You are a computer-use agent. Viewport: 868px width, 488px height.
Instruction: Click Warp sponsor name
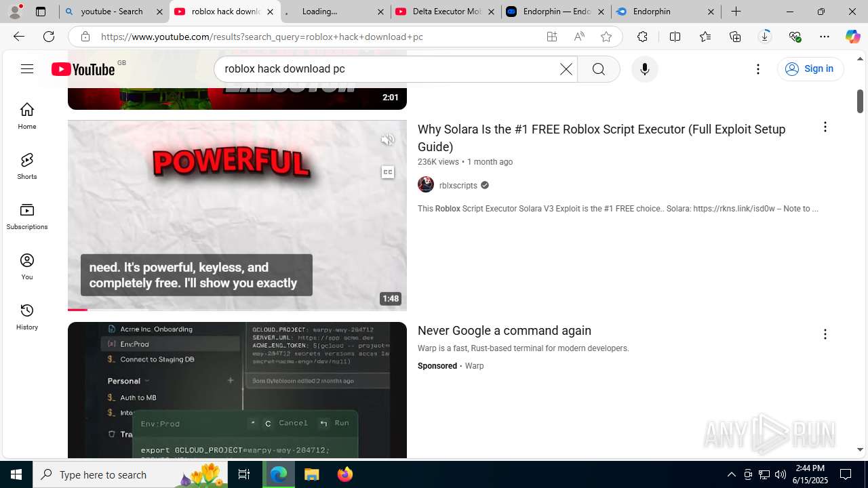tap(474, 366)
